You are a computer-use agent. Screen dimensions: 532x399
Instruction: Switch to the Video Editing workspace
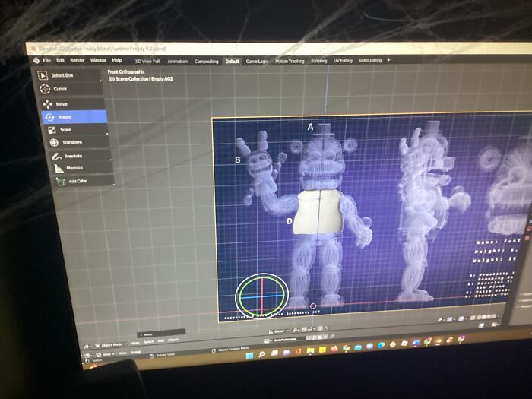pyautogui.click(x=370, y=60)
